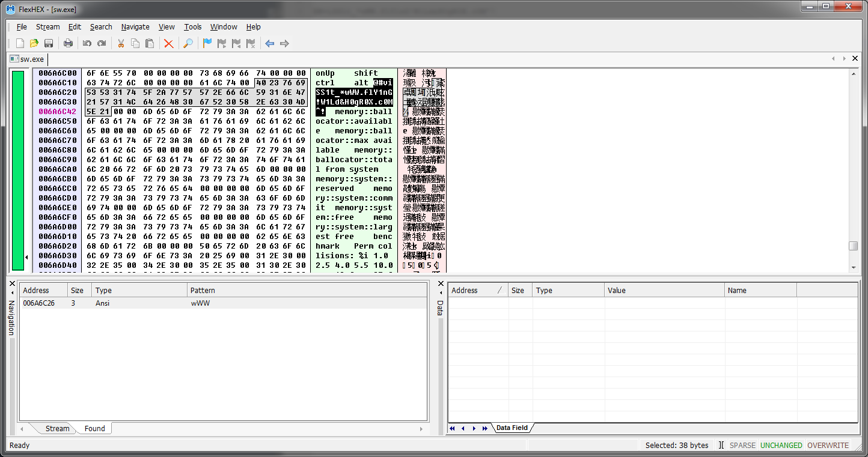The height and width of the screenshot is (457, 868).
Task: Close the sw.exe document tab area
Action: (855, 58)
